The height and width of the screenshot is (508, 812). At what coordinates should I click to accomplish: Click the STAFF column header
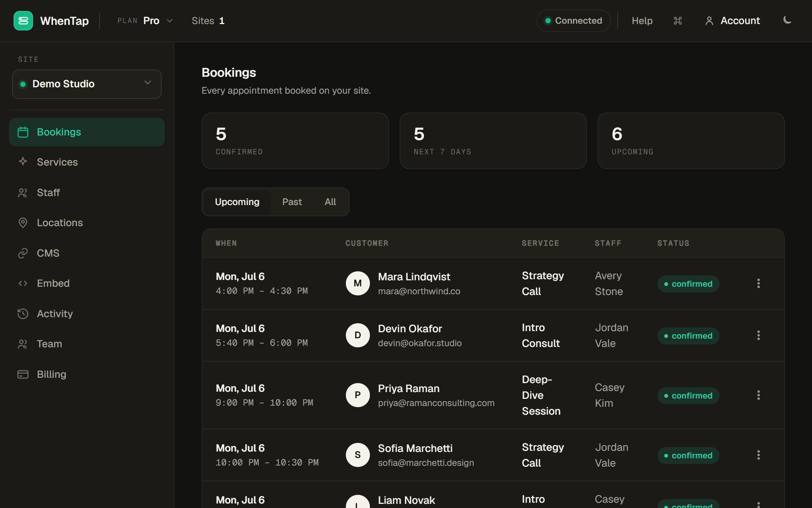pos(608,243)
